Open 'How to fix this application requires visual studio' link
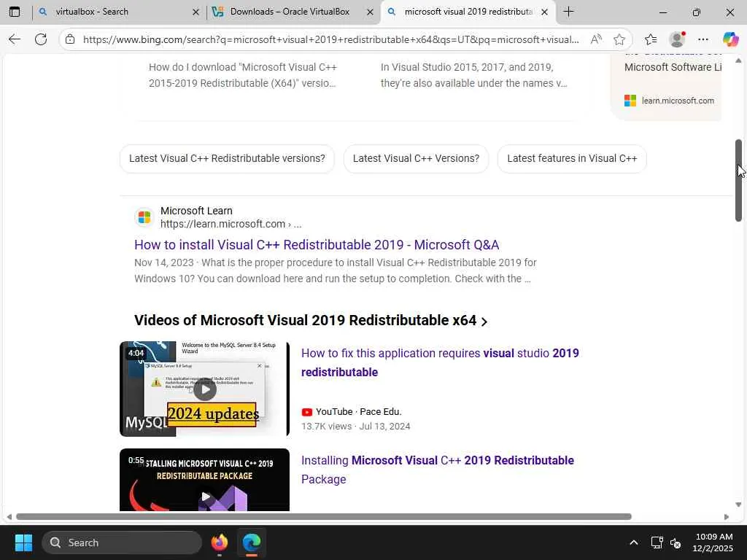The image size is (747, 560). [x=440, y=362]
